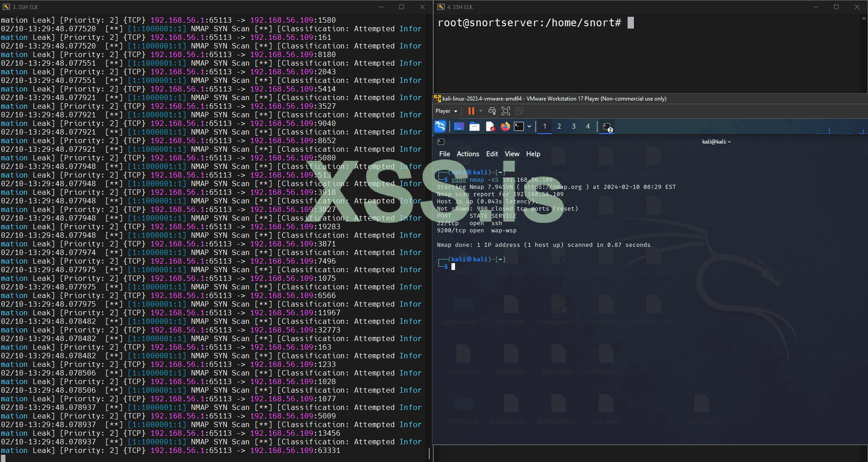Launch Firefox from the Kali panel
The width and height of the screenshot is (868, 462).
pos(505,126)
